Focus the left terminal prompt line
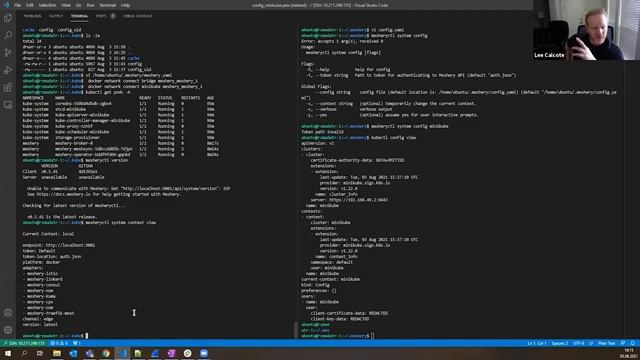Viewport: 640px width, 360px height. coord(55,336)
